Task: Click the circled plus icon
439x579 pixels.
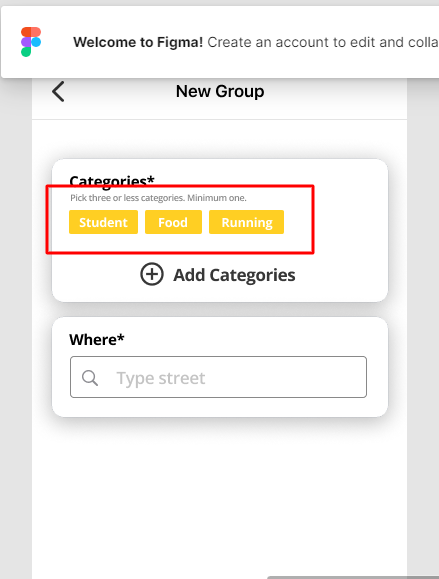Action: tap(152, 274)
